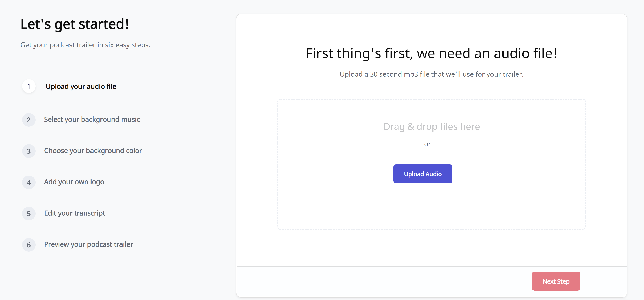Click the '30 second mp3 file' instruction text
The image size is (644, 300).
tap(431, 74)
